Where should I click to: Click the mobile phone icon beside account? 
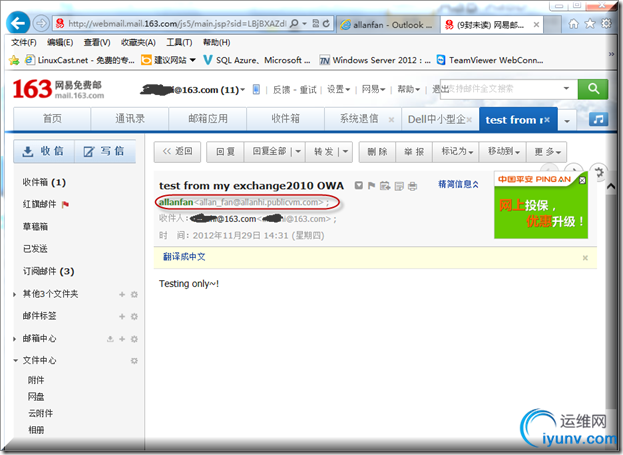pos(256,90)
